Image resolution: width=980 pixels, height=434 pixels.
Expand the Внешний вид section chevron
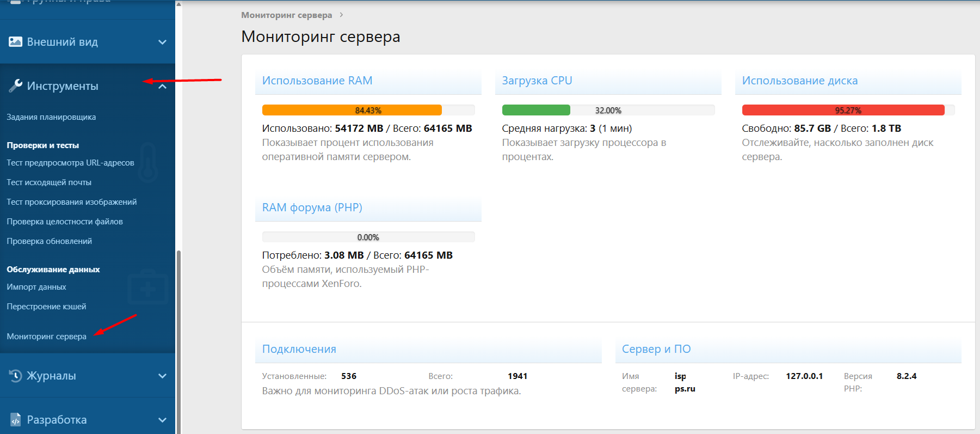coord(162,42)
